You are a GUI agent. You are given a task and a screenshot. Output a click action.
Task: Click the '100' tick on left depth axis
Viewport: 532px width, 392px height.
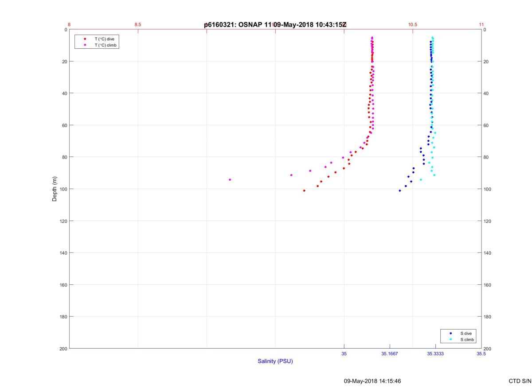pos(63,189)
